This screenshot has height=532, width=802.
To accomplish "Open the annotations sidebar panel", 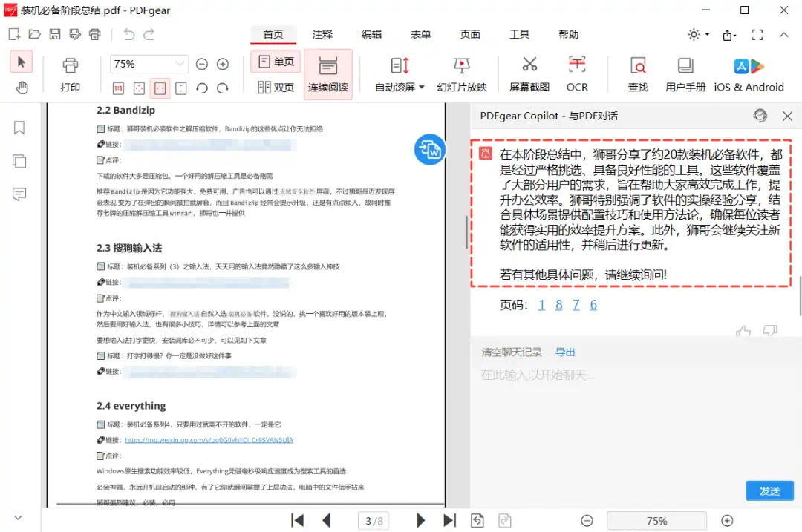I will point(19,194).
